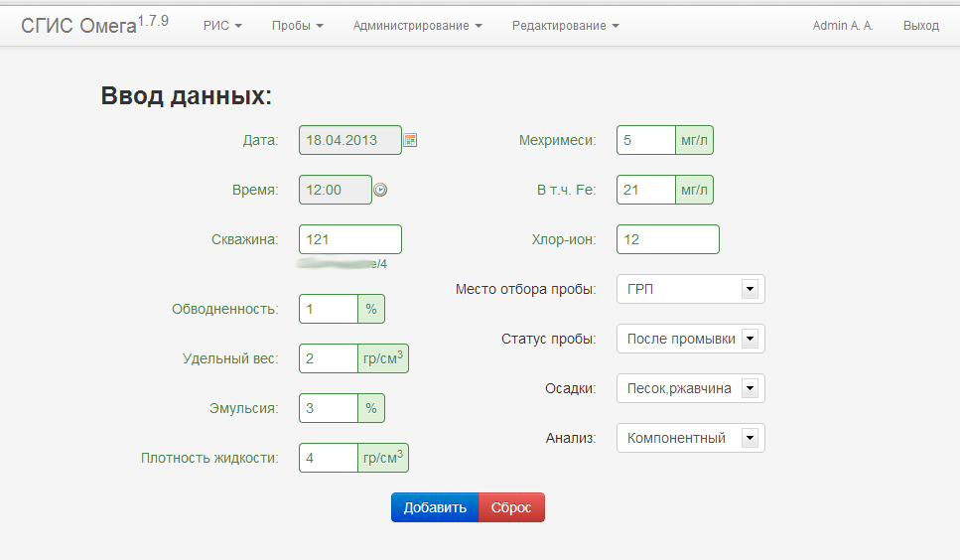The width and height of the screenshot is (960, 560).
Task: Click the Плотность жидкости input field
Action: 329,458
